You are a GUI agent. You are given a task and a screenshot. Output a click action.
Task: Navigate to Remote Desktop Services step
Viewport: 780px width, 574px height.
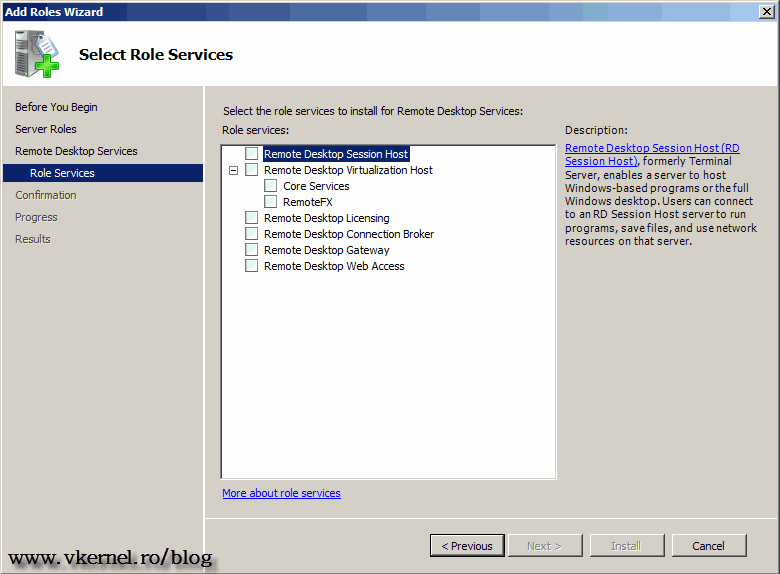(x=76, y=151)
